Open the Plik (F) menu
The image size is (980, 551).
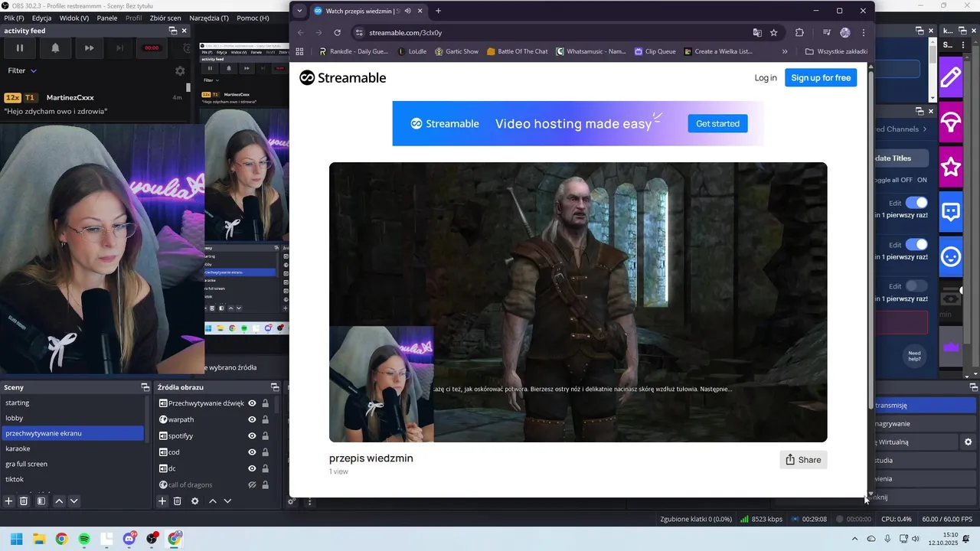point(14,18)
